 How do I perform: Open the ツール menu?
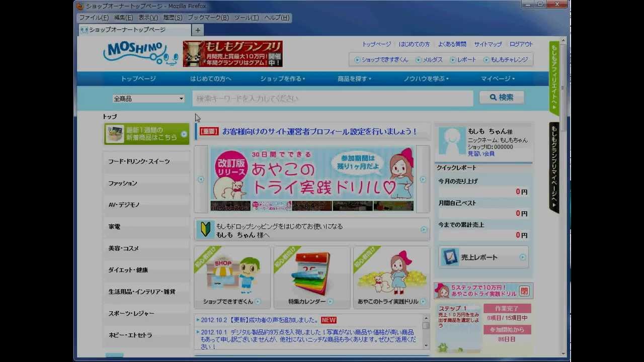(247, 18)
